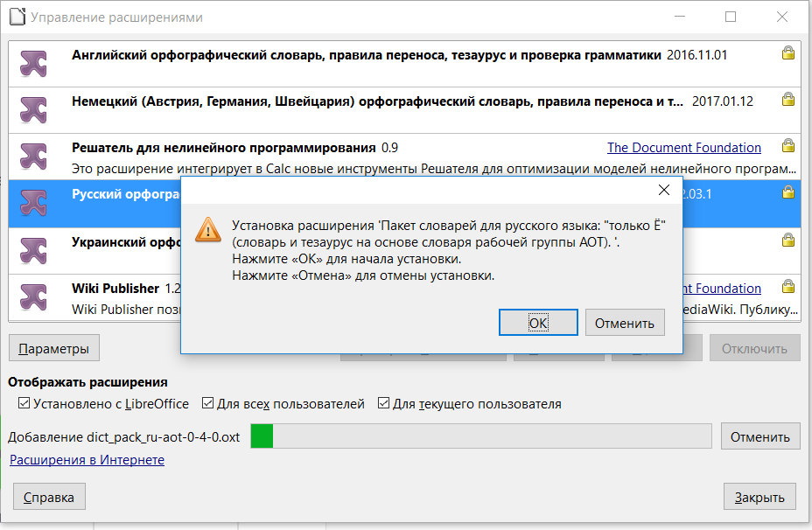Click the warning triangle icon in dialog

[x=208, y=229]
